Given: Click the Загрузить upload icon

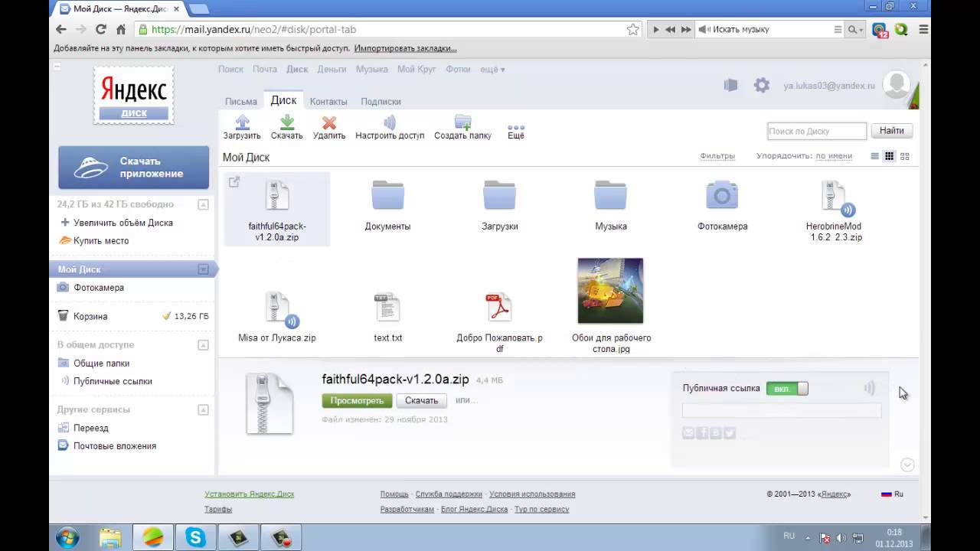Looking at the screenshot, I should coord(242,122).
